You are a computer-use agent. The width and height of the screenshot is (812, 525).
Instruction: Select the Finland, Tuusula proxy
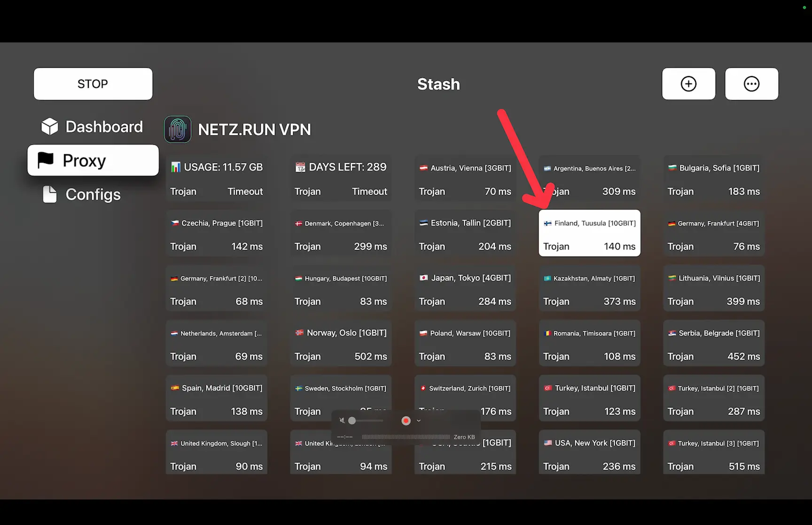point(589,234)
